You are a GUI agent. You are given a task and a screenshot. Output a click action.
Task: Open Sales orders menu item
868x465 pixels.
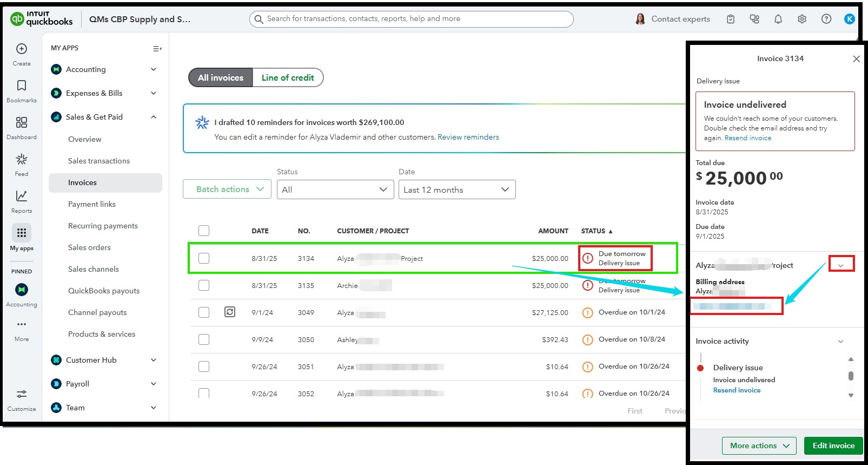coord(89,247)
